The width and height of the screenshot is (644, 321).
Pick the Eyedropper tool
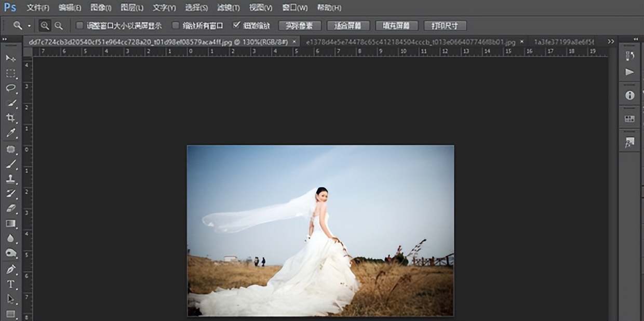tap(10, 133)
